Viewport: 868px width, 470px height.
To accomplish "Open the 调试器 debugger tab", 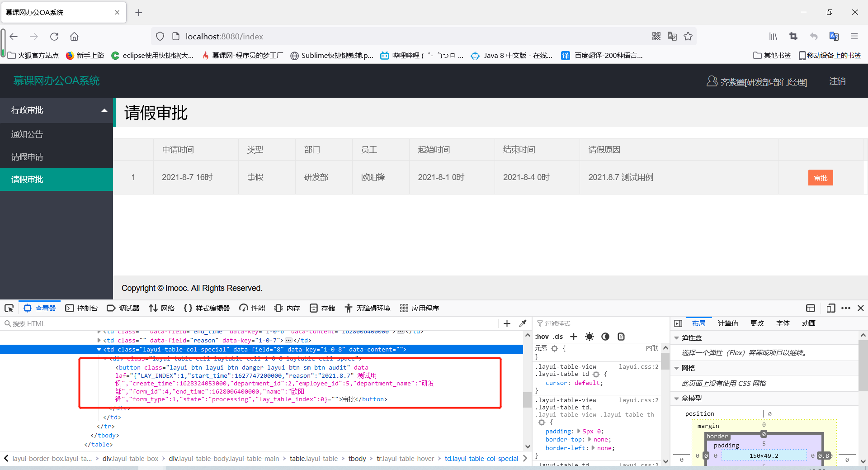I will click(x=123, y=308).
